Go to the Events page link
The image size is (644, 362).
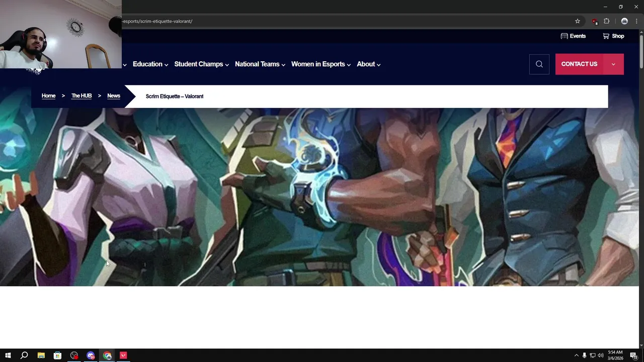click(x=578, y=36)
